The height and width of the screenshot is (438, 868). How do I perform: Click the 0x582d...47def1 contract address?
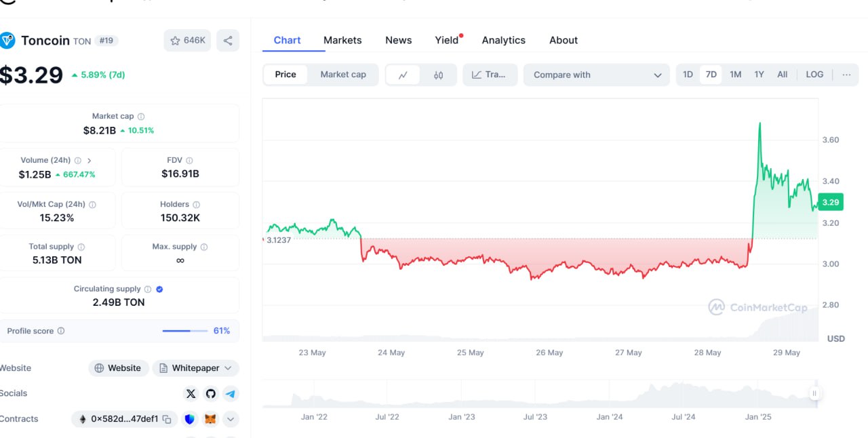pos(125,420)
